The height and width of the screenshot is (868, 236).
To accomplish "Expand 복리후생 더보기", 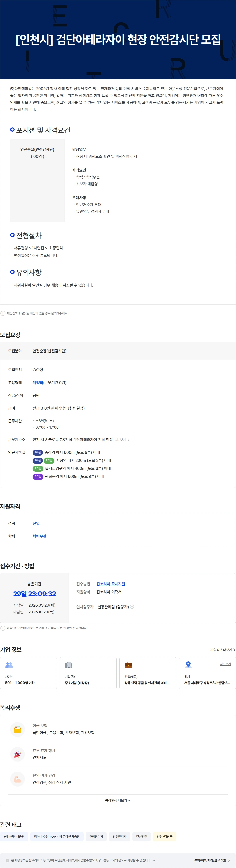I will tap(118, 800).
